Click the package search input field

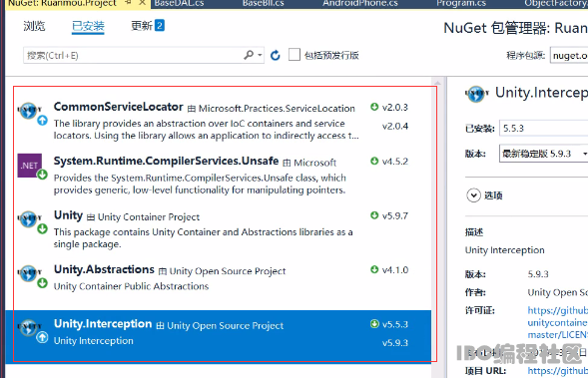pos(133,56)
